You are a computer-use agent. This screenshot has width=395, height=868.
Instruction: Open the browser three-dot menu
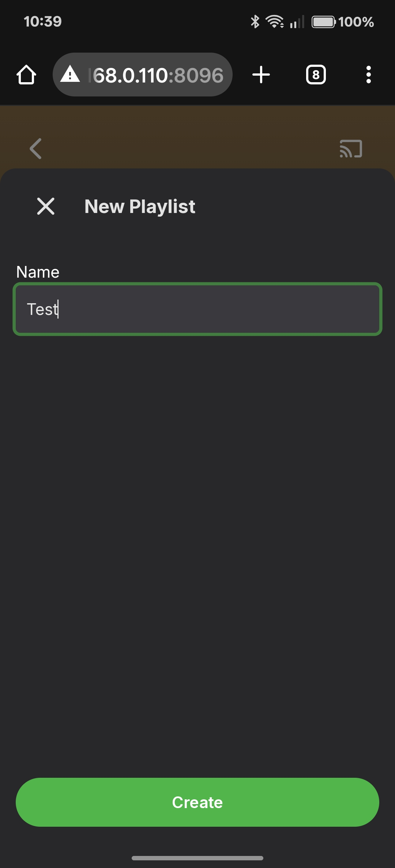(368, 75)
